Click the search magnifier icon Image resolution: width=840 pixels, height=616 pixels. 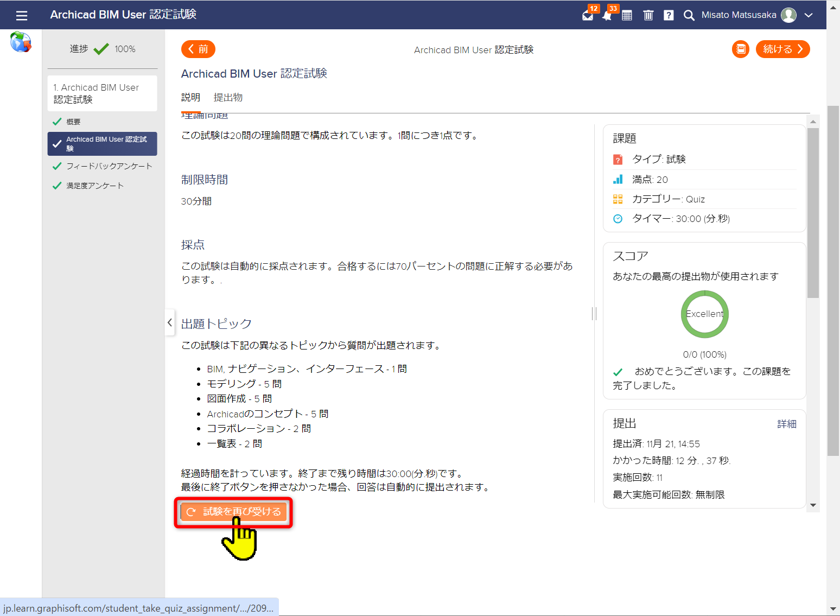click(x=689, y=15)
